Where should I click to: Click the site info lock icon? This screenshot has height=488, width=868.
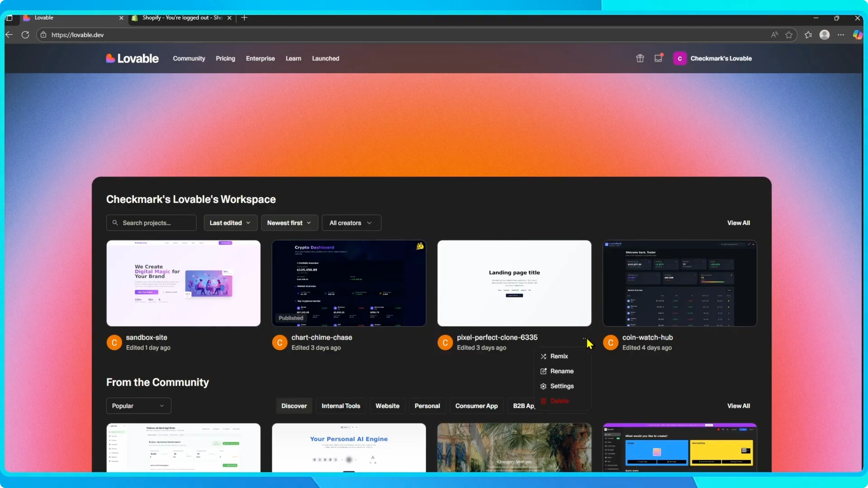point(43,35)
